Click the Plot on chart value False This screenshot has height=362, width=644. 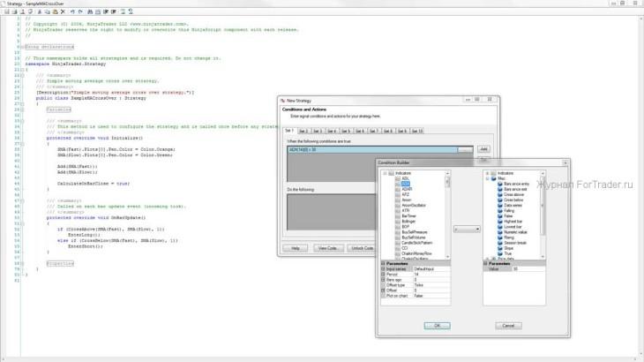coord(431,296)
